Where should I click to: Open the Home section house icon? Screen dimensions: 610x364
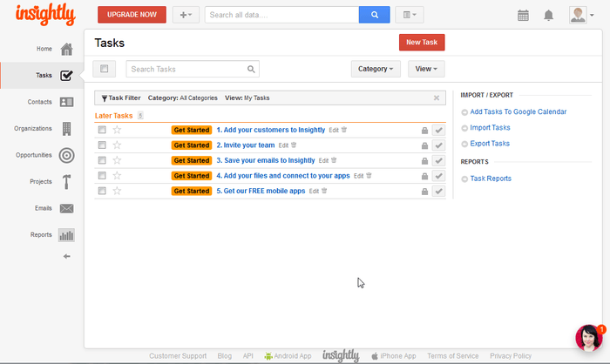[x=66, y=49]
